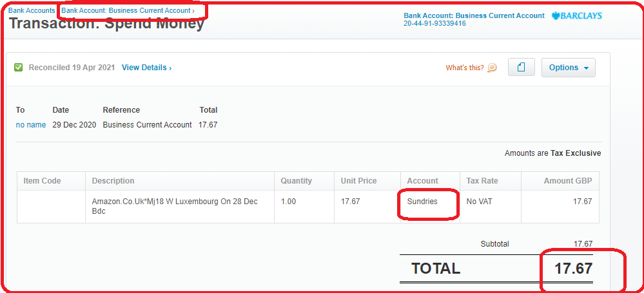Click the Bank Account header link at right
Viewport: 644px width, 293px height.
[474, 15]
